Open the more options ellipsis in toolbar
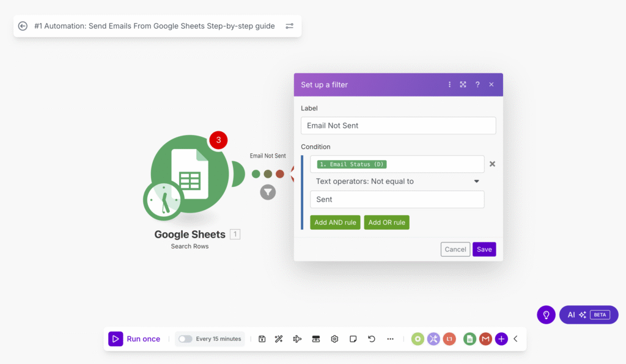626x364 pixels. point(391,339)
